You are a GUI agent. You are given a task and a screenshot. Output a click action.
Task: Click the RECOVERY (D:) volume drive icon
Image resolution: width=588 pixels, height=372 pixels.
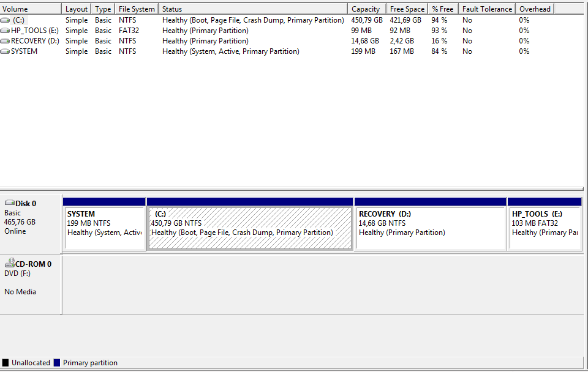click(x=5, y=41)
